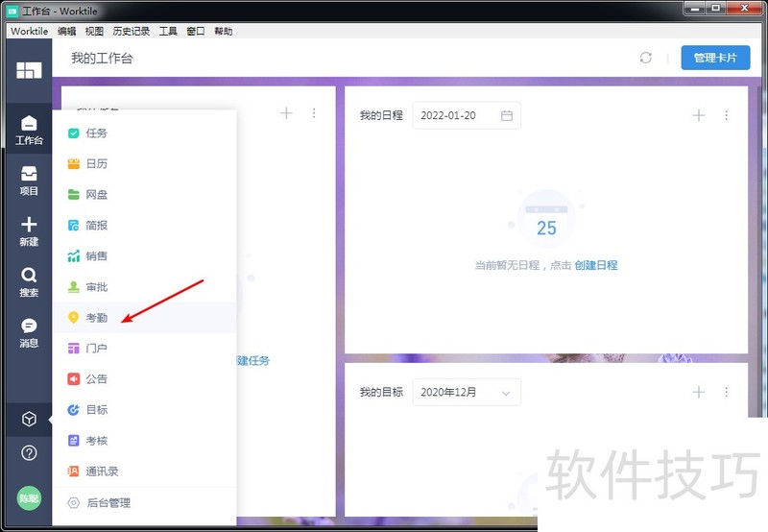Click the 我的工作台 page title
Screen dimensions: 768x532
click(x=102, y=59)
